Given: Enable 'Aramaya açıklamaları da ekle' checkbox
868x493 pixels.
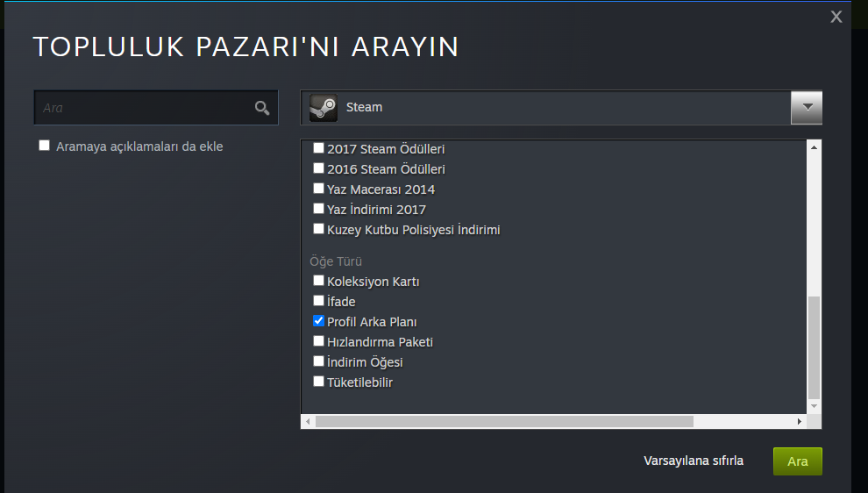Looking at the screenshot, I should point(45,146).
